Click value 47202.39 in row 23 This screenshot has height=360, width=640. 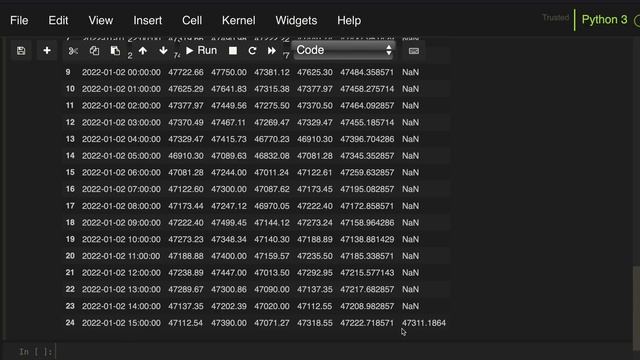(x=229, y=306)
